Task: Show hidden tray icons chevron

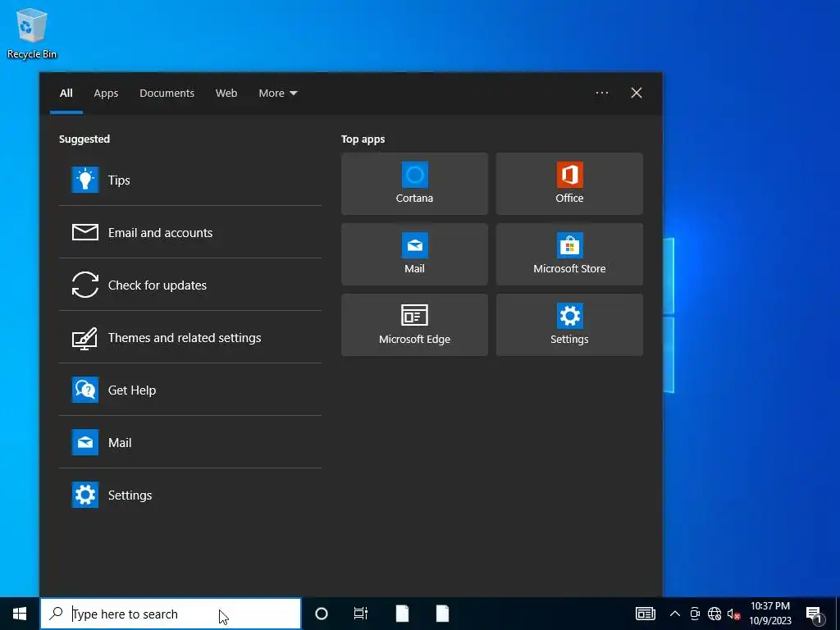Action: [x=675, y=614]
